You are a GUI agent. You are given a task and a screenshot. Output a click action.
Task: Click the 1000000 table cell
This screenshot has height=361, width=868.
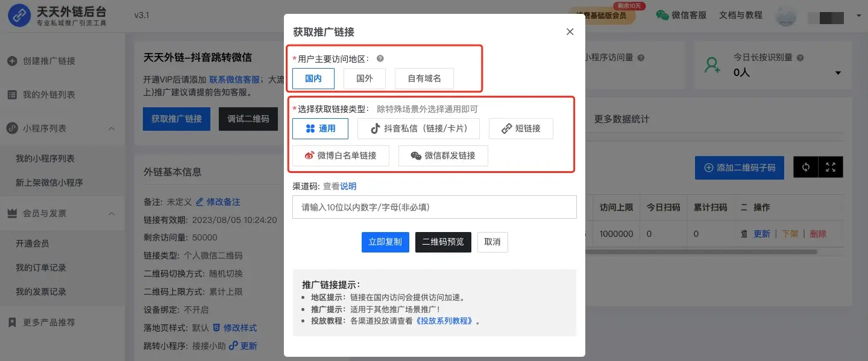tap(616, 234)
